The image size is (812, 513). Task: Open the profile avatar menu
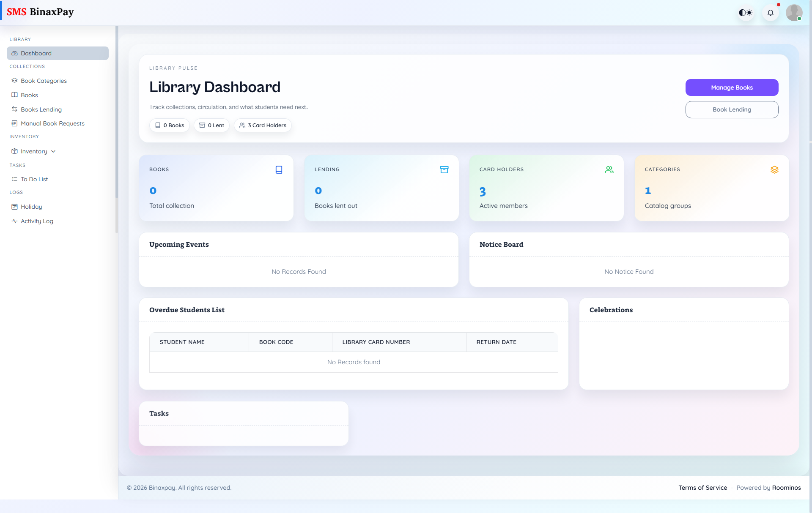(x=795, y=13)
